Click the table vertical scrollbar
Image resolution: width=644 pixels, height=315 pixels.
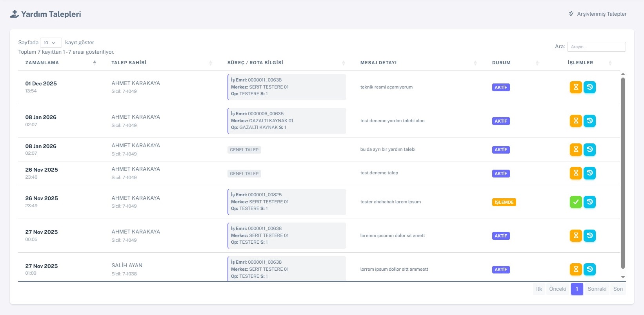click(x=623, y=172)
